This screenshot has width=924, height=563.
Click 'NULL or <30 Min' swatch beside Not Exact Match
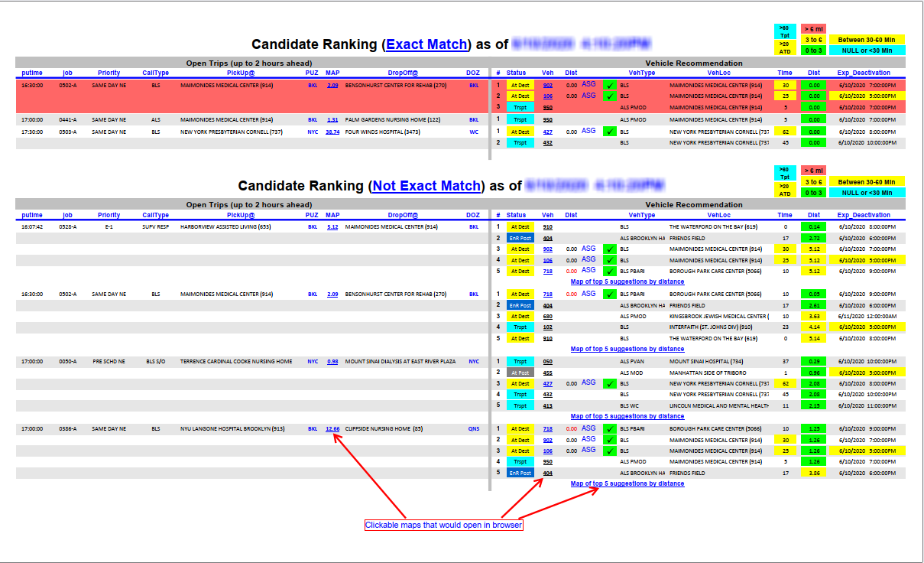click(x=867, y=192)
